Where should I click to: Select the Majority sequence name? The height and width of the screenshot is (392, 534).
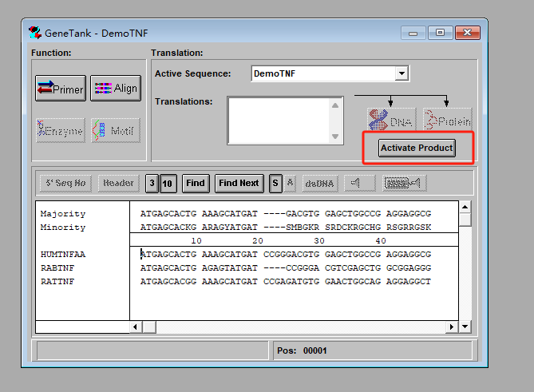click(x=63, y=213)
